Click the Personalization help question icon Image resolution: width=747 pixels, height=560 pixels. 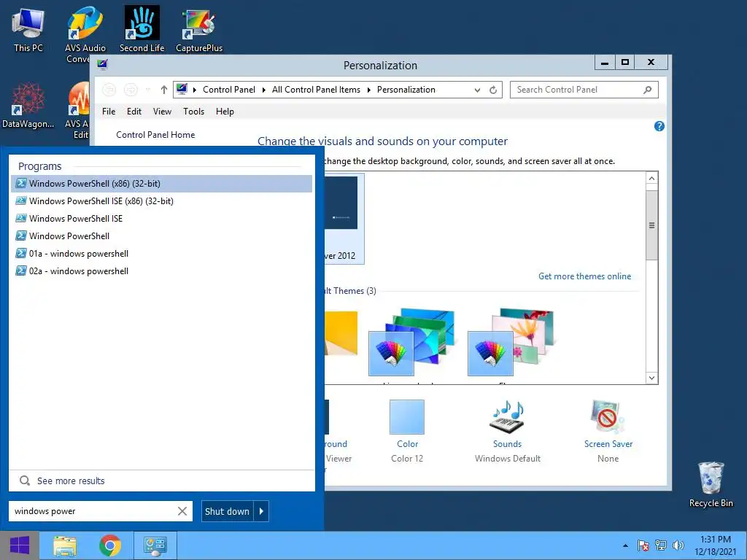tap(659, 126)
